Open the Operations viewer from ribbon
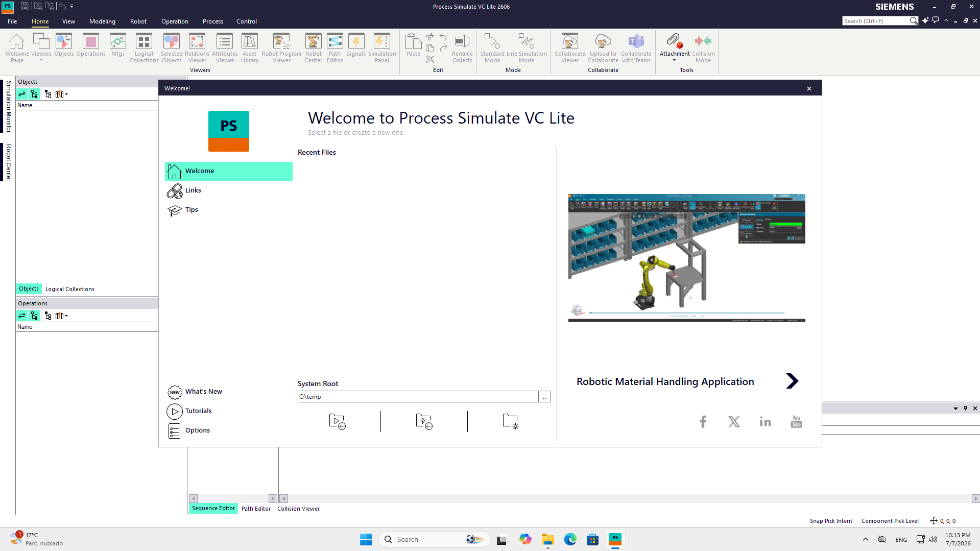 [x=91, y=45]
